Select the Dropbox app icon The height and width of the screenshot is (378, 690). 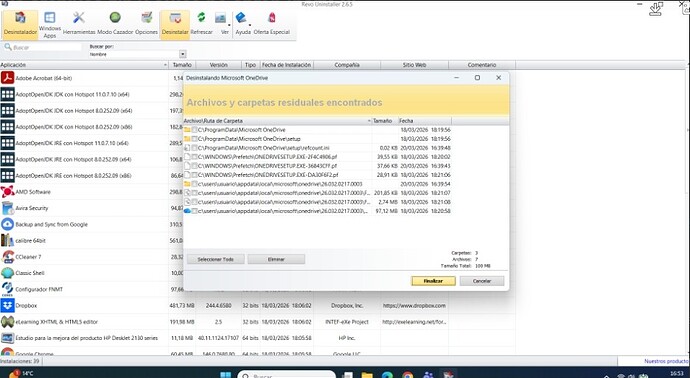tap(7, 305)
